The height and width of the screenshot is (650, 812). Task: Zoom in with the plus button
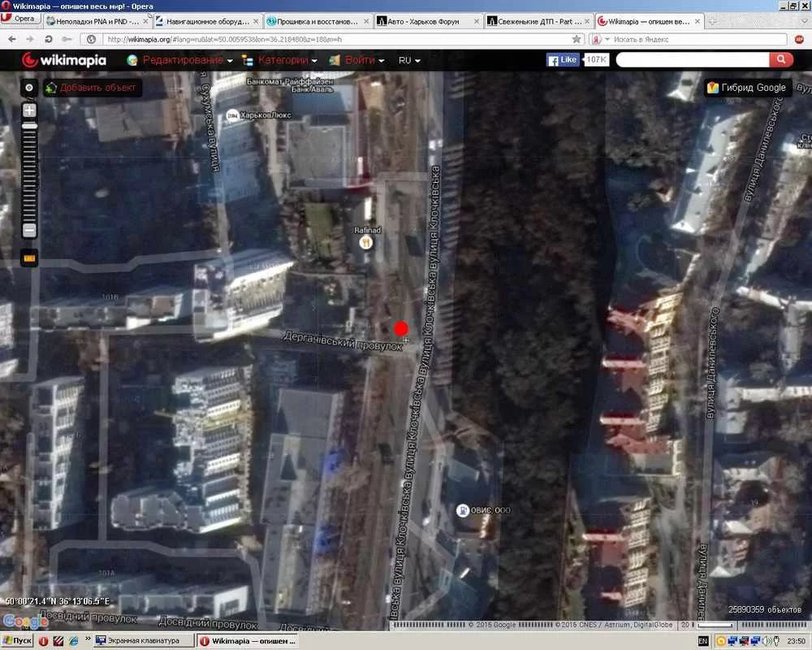click(29, 110)
